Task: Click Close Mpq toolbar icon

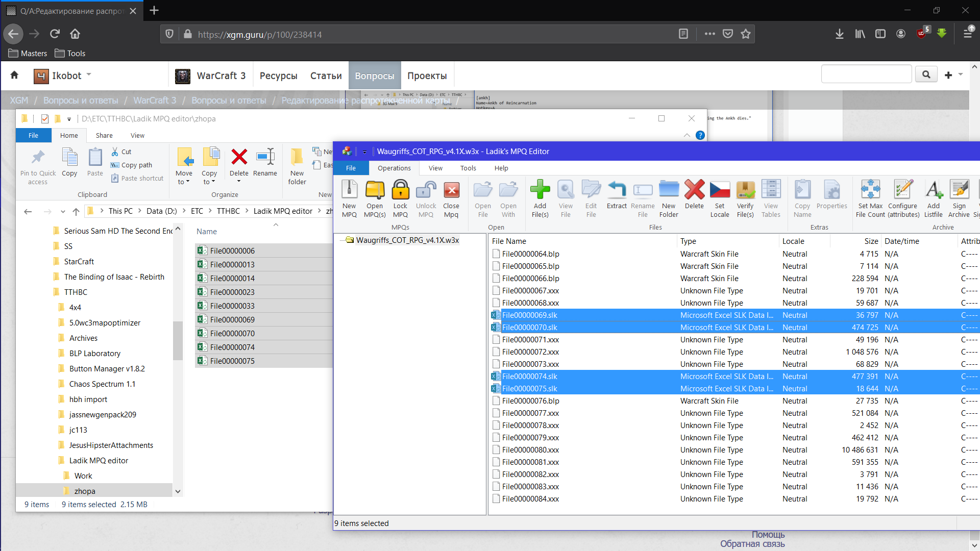Action: 451,190
